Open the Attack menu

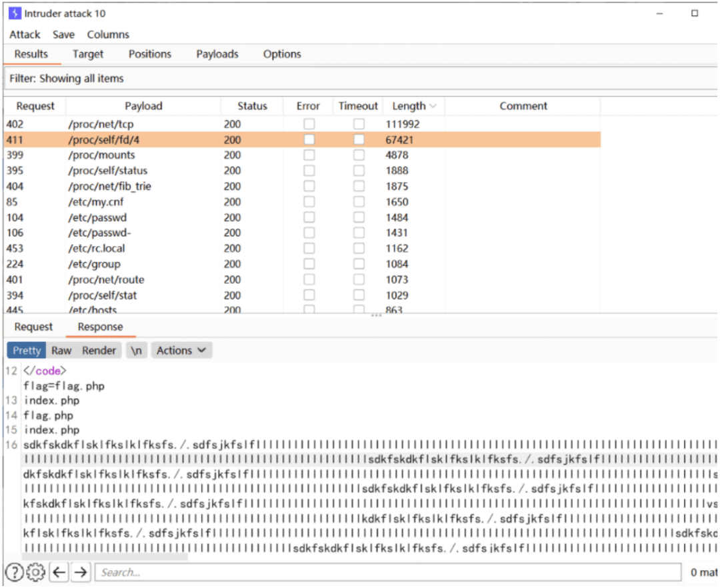click(25, 35)
